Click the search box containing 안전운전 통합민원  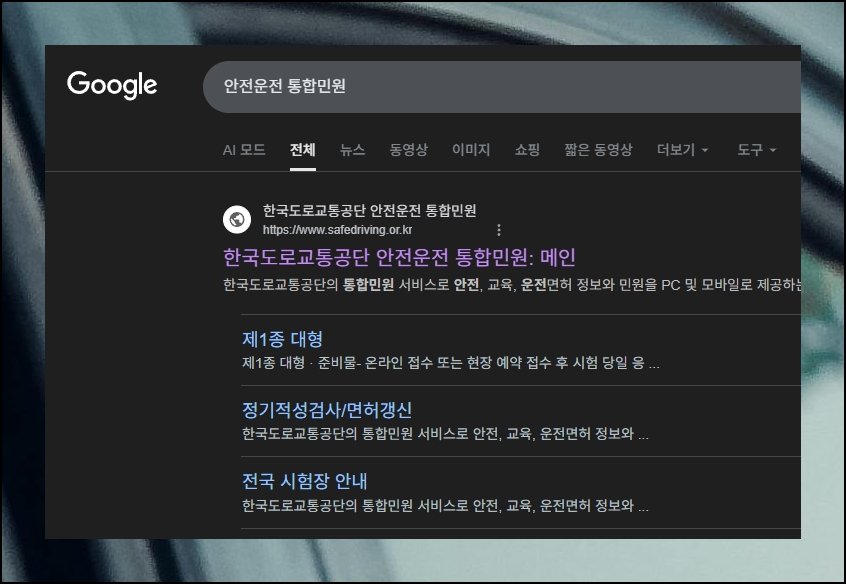[x=502, y=86]
